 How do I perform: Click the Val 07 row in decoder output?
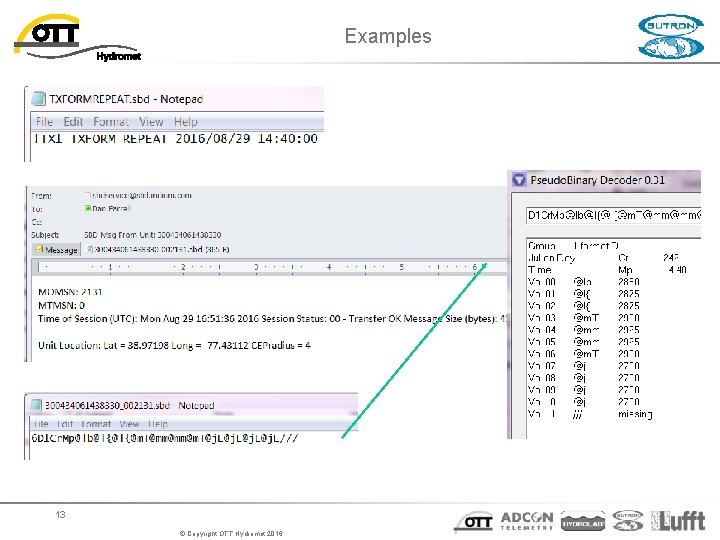coord(584,366)
